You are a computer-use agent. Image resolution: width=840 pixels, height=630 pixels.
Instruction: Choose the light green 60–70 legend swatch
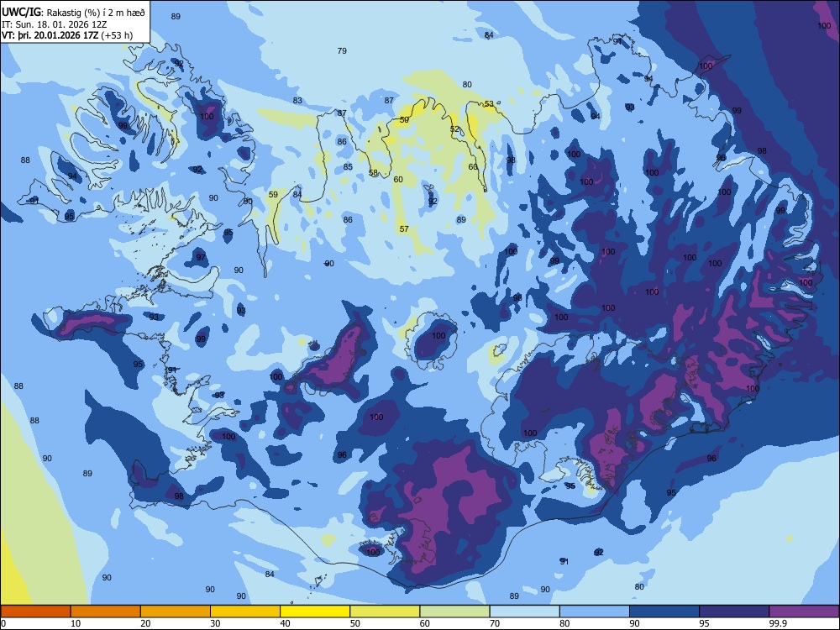pyautogui.click(x=454, y=612)
